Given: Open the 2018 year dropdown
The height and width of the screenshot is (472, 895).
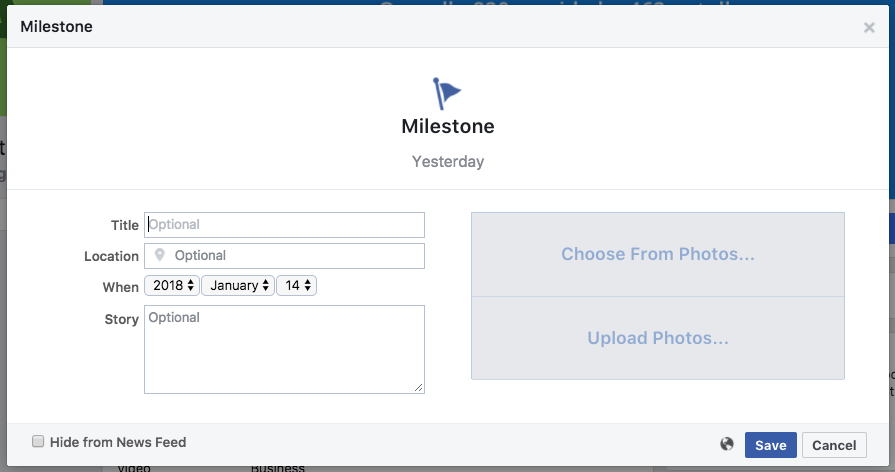Looking at the screenshot, I should [x=172, y=285].
